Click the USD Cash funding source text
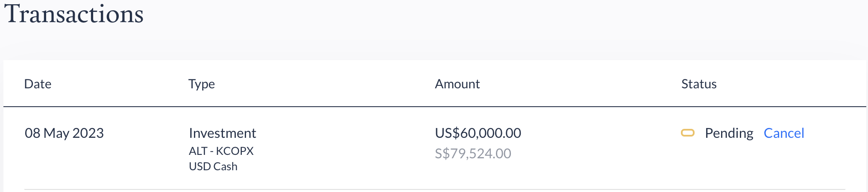868x192 pixels. (x=213, y=166)
